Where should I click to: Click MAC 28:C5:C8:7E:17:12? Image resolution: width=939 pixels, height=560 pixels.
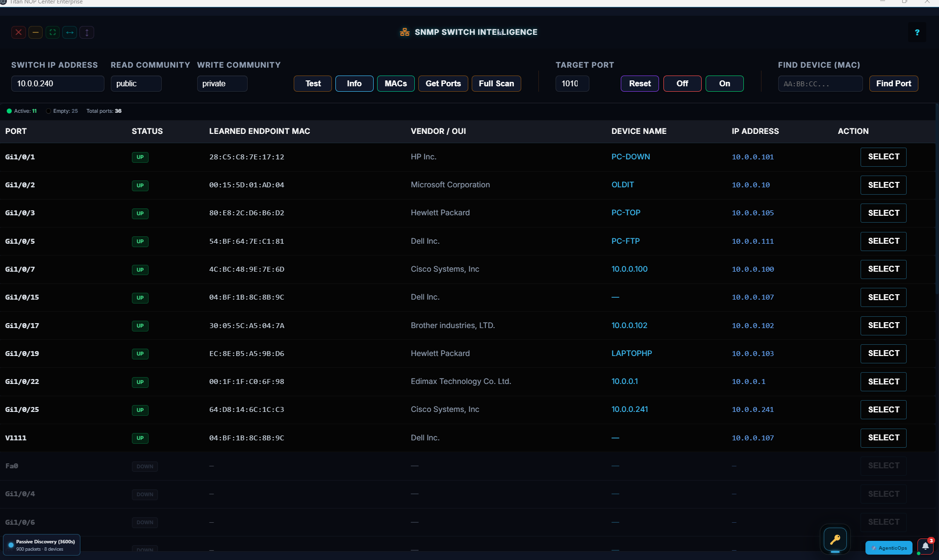tap(247, 157)
